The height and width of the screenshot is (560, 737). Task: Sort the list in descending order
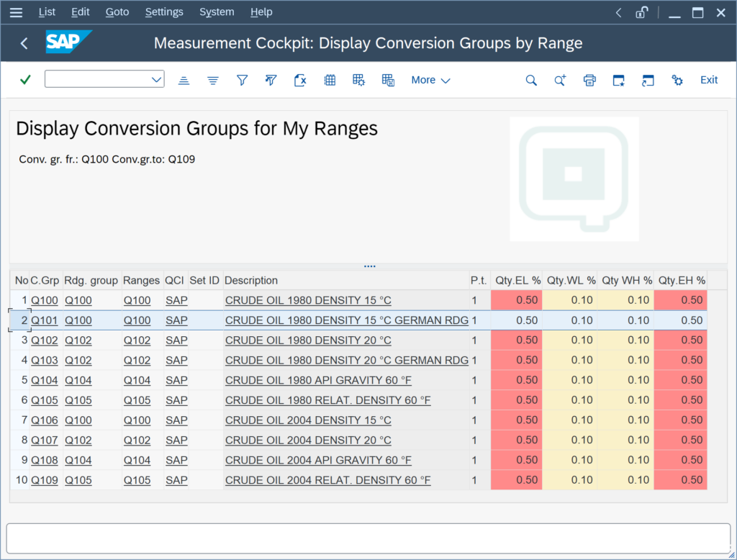[x=213, y=81]
